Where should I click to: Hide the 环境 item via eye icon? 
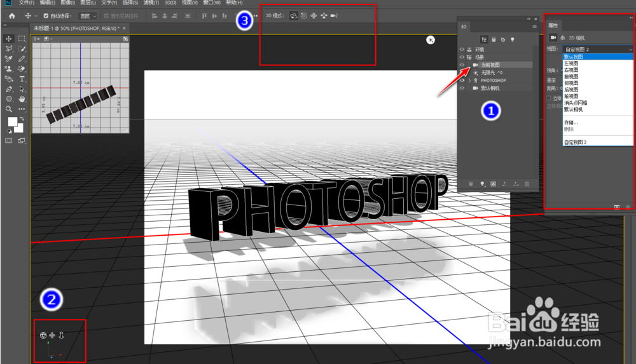[462, 50]
